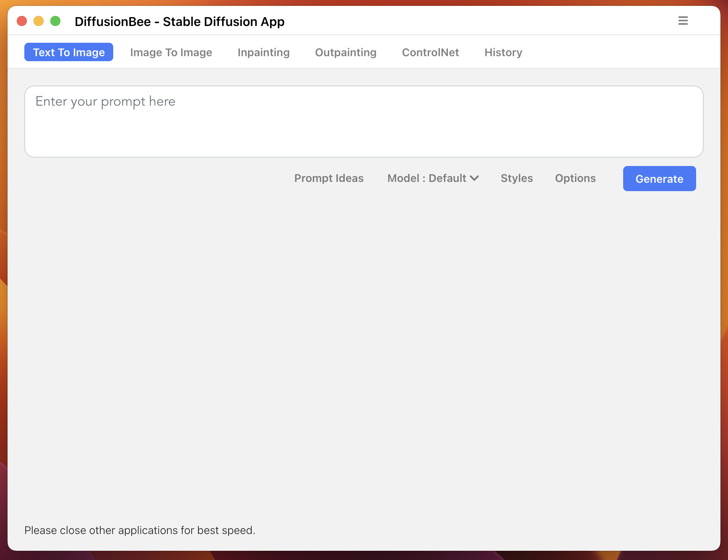Expand the Model selection dropdown
The image size is (728, 560).
(433, 178)
